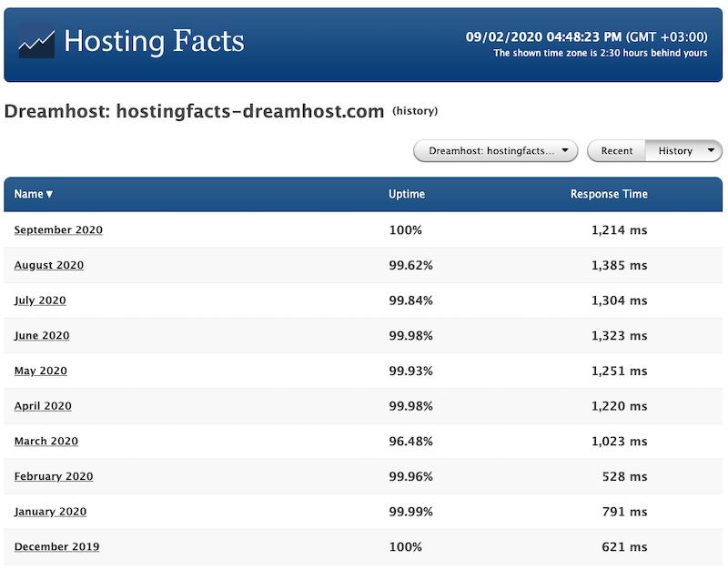The image size is (728, 570).
Task: Open the April 2020 report link
Action: 43,406
